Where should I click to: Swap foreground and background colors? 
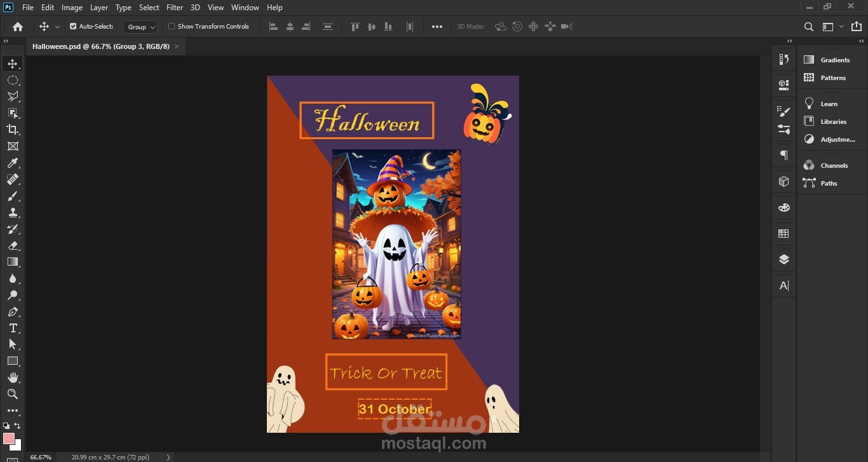(x=18, y=426)
